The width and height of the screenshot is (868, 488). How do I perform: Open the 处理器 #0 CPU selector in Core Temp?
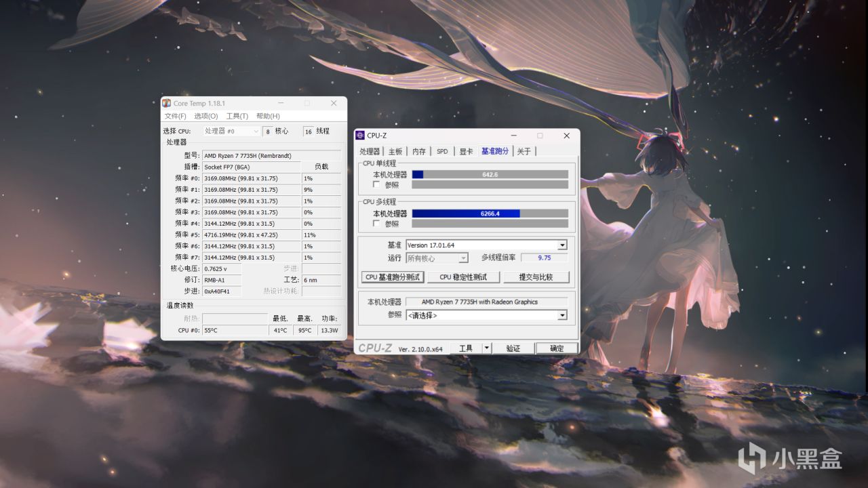[231, 131]
